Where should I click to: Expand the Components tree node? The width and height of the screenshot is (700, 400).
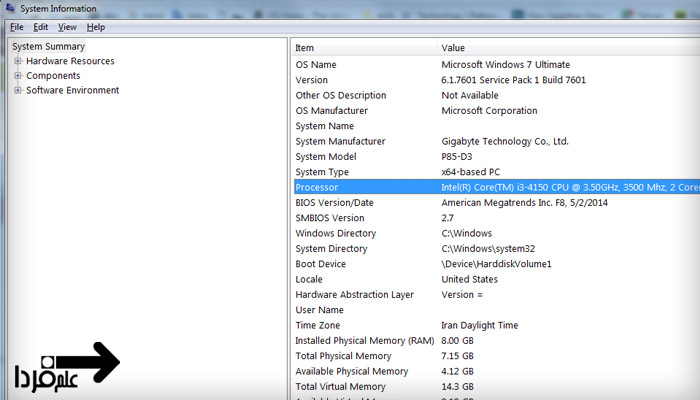(x=18, y=76)
